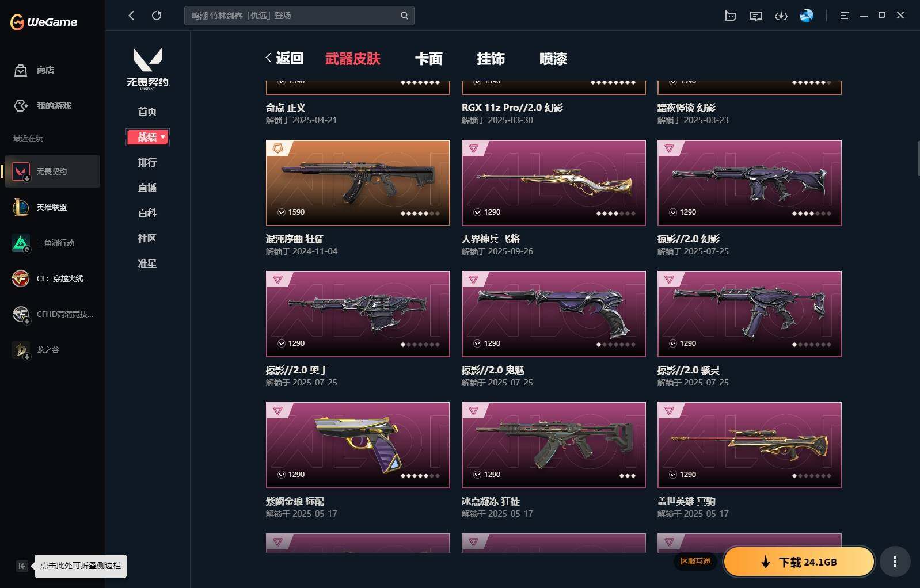Switch to the 挂饰 tab

(x=491, y=59)
